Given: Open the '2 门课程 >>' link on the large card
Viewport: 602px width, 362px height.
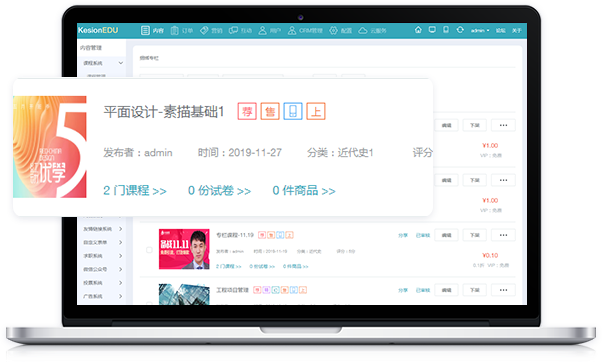Looking at the screenshot, I should pos(135,190).
